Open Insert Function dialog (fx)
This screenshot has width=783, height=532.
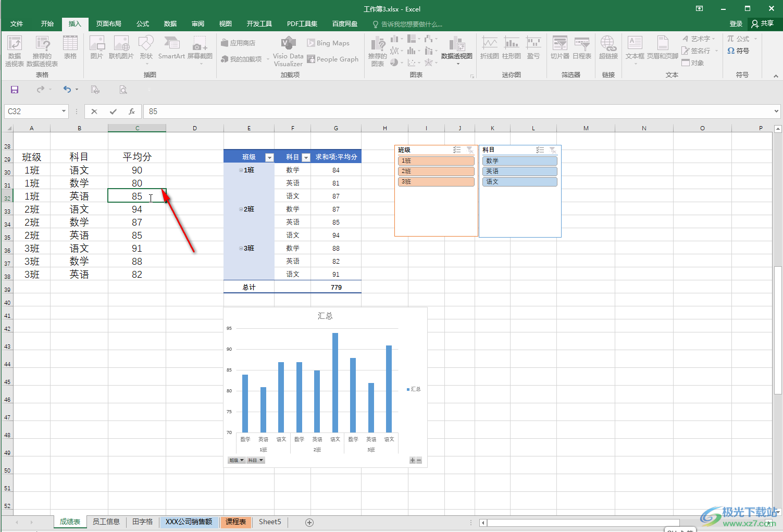point(132,112)
